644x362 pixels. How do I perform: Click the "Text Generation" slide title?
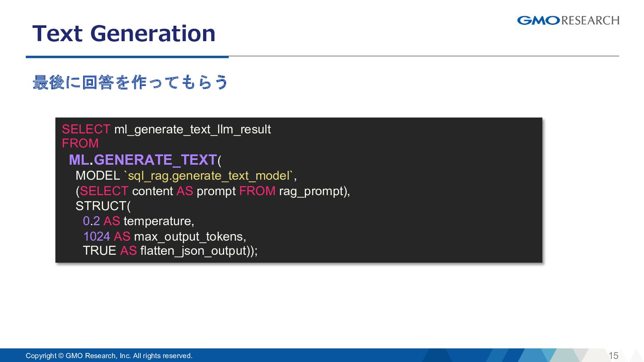tap(124, 33)
